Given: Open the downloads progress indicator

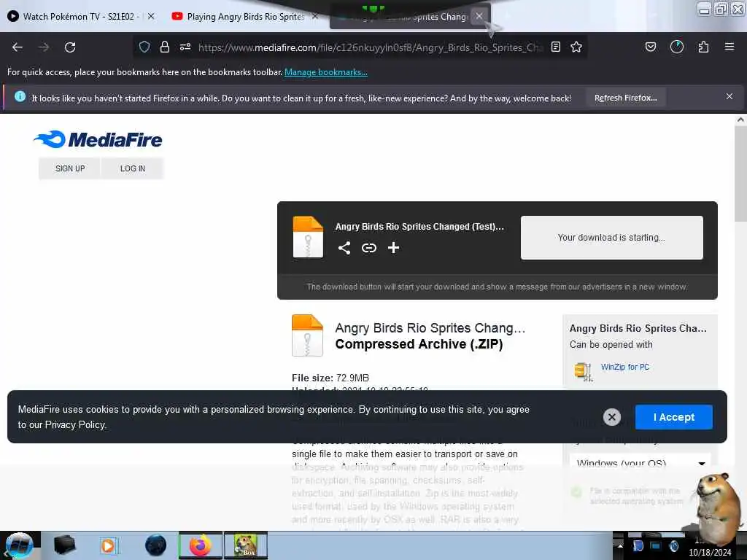Looking at the screenshot, I should coord(677,47).
